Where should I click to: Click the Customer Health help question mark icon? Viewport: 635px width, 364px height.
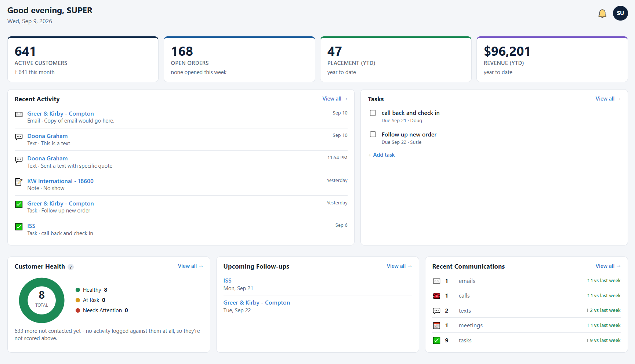(x=71, y=267)
